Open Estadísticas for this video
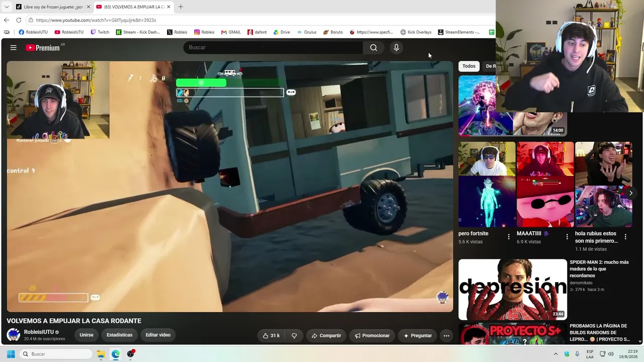The height and width of the screenshot is (362, 644). pyautogui.click(x=120, y=335)
